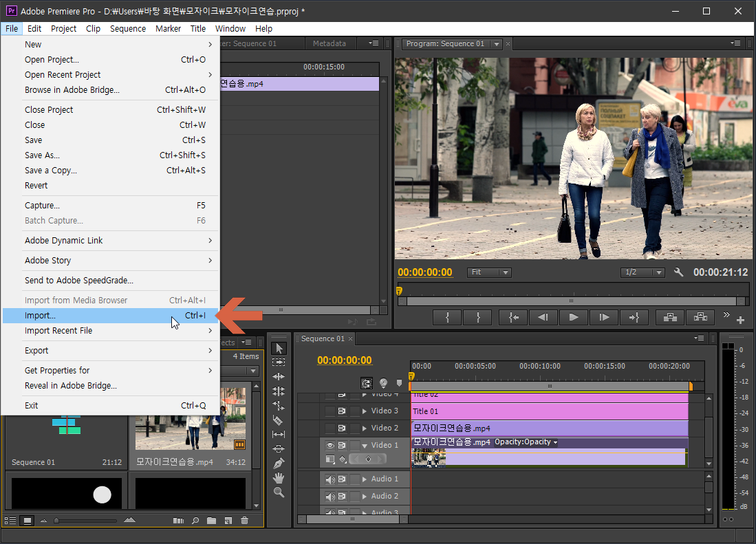Image resolution: width=756 pixels, height=544 pixels.
Task: Select the Track Select tool
Action: [x=279, y=362]
